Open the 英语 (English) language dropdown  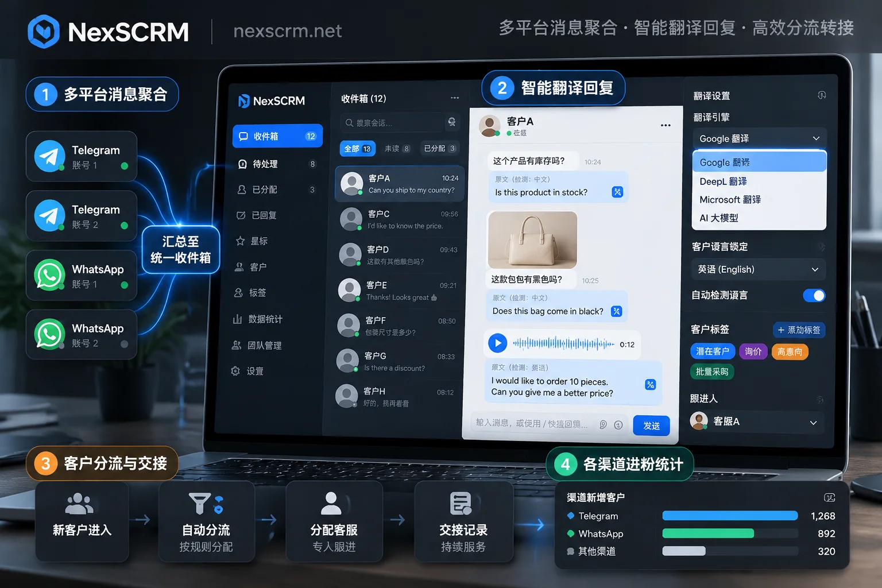pyautogui.click(x=758, y=269)
